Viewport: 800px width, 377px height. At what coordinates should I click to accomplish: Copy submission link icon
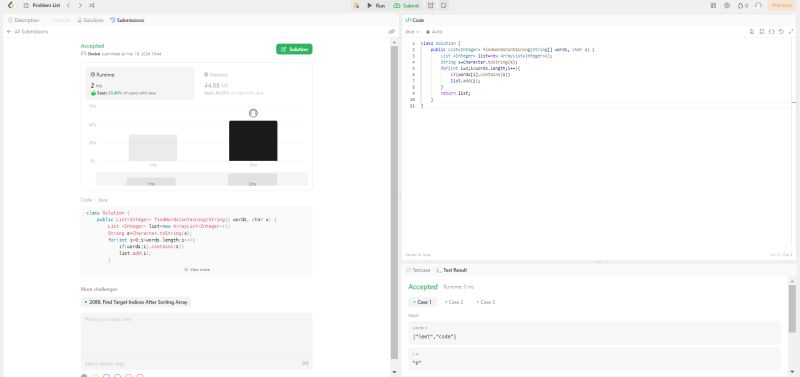[x=391, y=32]
